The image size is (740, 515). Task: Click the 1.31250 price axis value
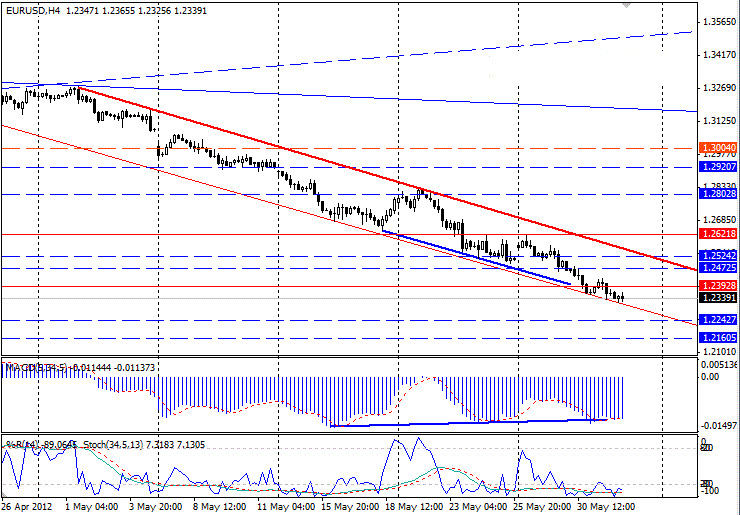(x=719, y=121)
